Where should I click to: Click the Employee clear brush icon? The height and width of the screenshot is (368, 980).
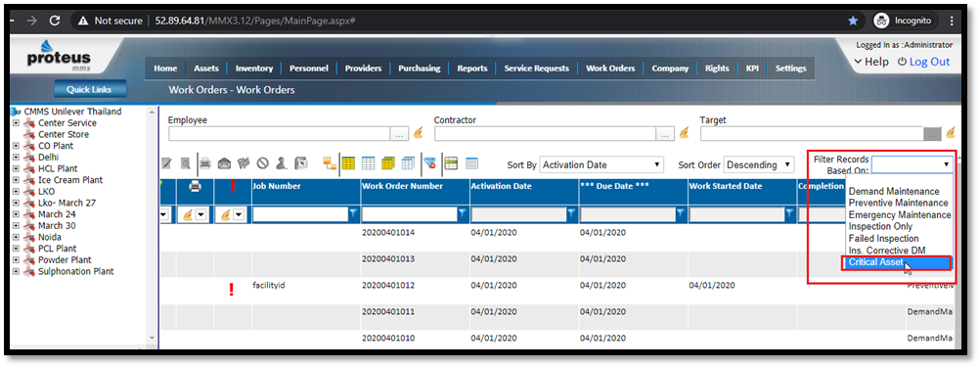(419, 133)
